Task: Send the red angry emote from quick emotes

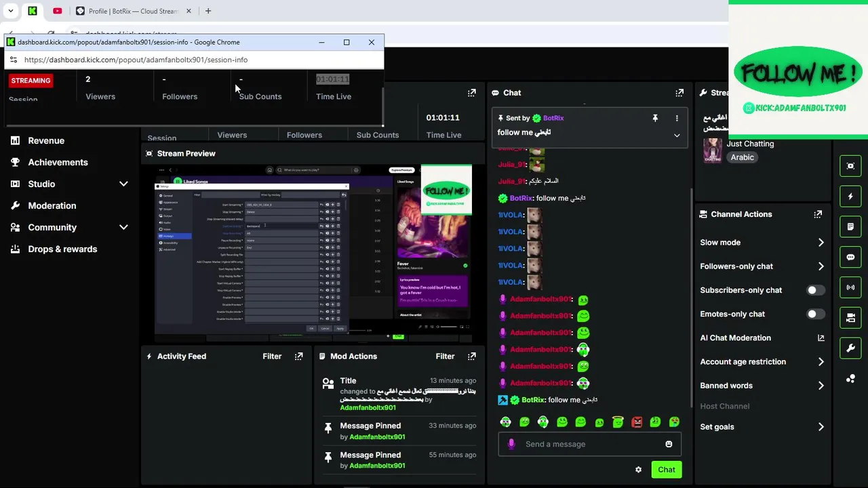Action: pos(637,422)
